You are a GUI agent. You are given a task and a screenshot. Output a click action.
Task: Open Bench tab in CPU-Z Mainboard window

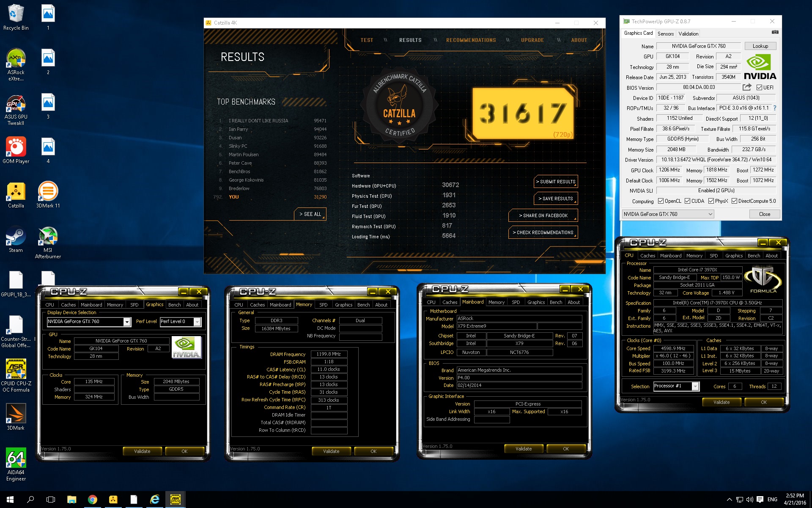click(x=556, y=302)
